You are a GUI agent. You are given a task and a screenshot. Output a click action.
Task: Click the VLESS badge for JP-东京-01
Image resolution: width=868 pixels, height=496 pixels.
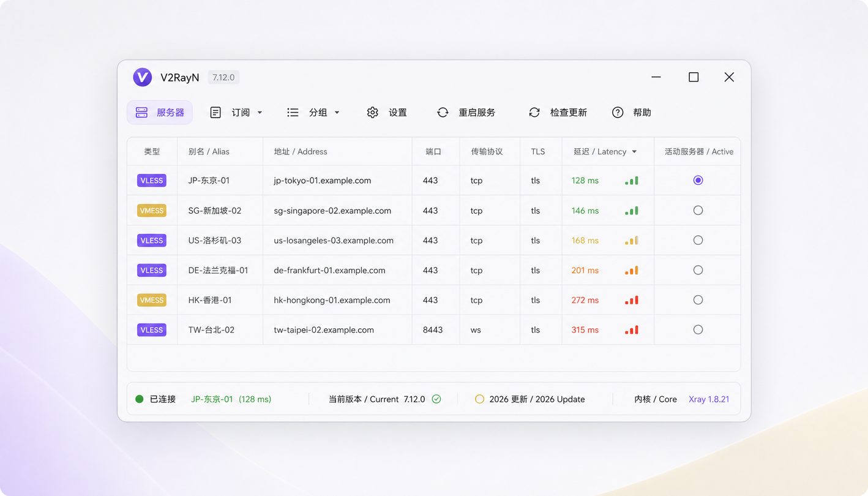pyautogui.click(x=152, y=181)
